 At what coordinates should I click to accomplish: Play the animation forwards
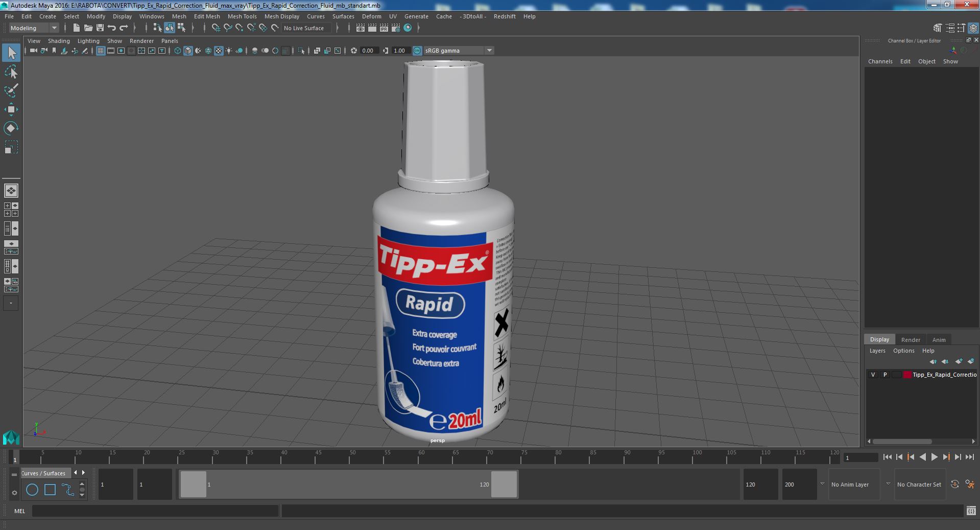tap(934, 457)
